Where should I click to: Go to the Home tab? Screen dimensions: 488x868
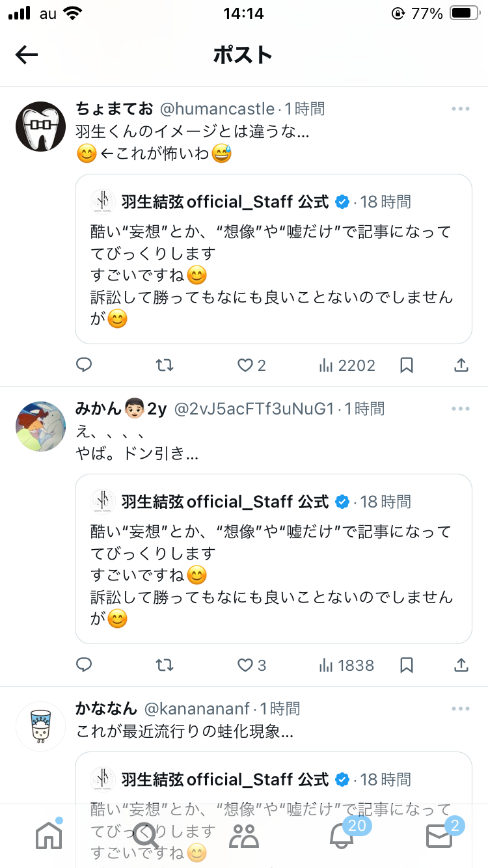tap(49, 835)
